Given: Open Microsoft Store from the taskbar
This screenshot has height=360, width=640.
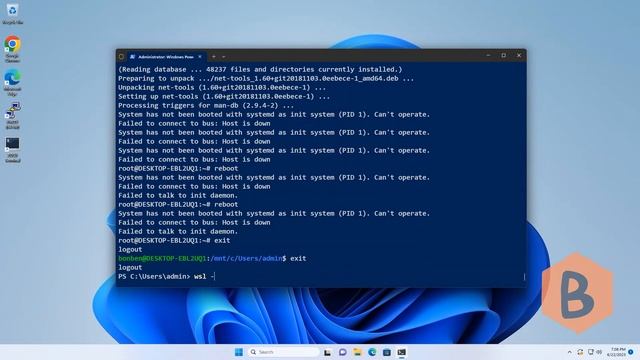Looking at the screenshot, I should [387, 352].
